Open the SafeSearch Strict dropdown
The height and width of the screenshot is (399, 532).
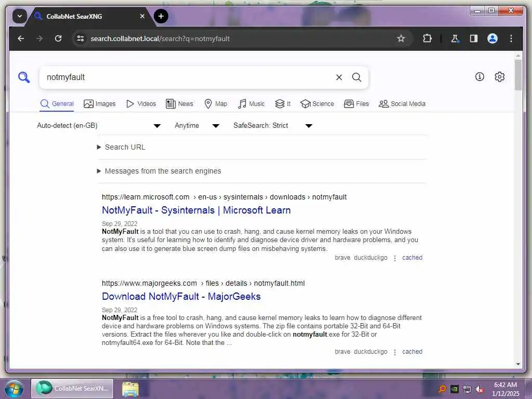(272, 126)
